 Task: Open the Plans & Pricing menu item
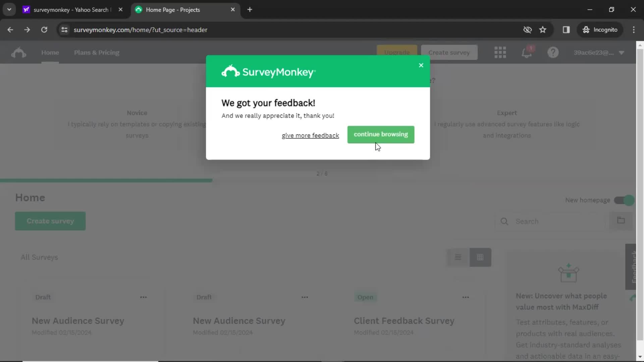pyautogui.click(x=96, y=53)
